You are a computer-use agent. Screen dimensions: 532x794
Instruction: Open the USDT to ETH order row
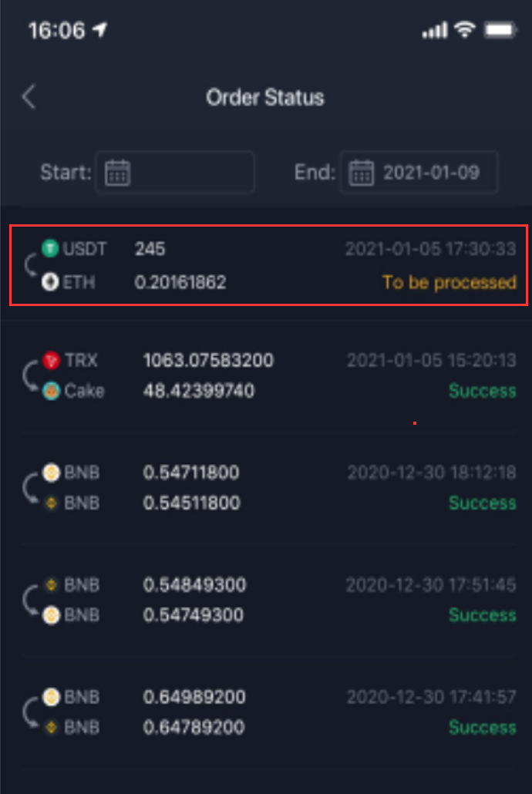pyautogui.click(x=268, y=265)
